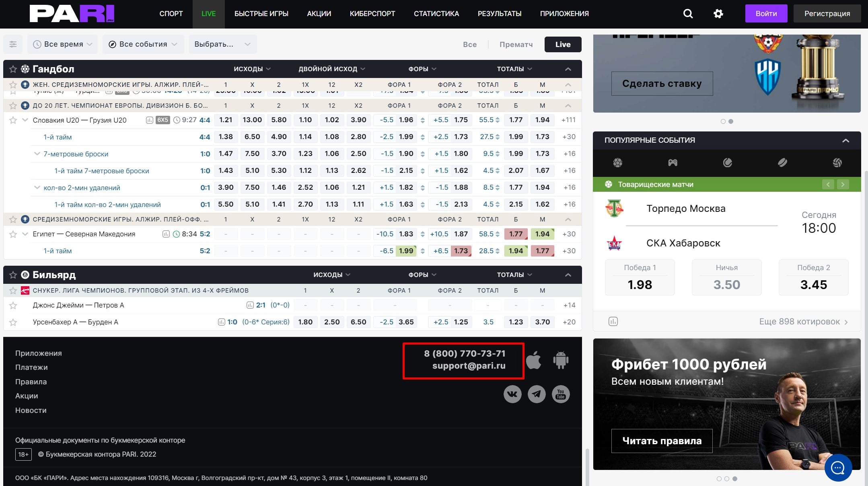Open Платежи footer link
Screen dimensions: 868x486
(x=31, y=367)
